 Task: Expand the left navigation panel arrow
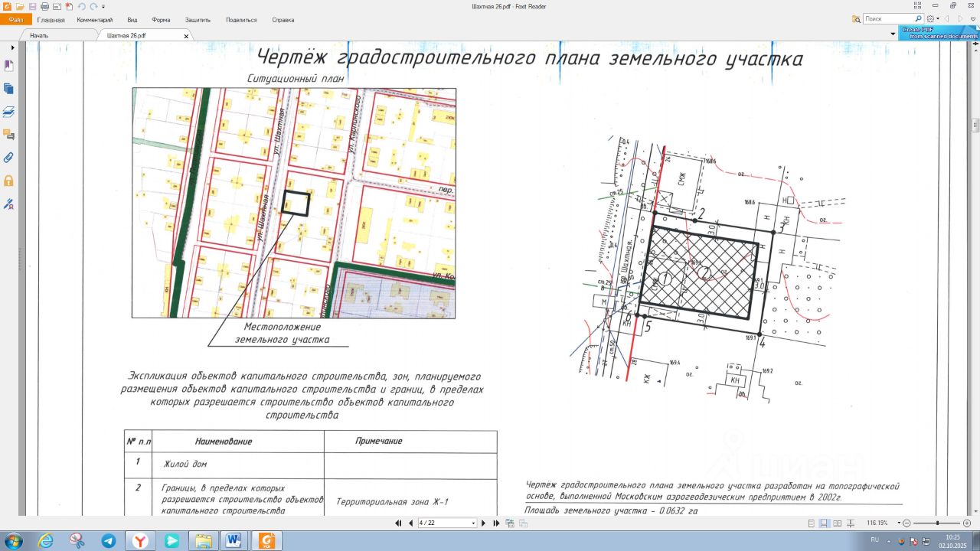12,47
